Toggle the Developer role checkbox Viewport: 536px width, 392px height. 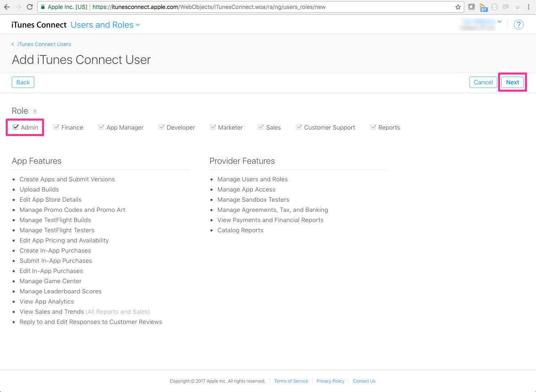pyautogui.click(x=162, y=127)
